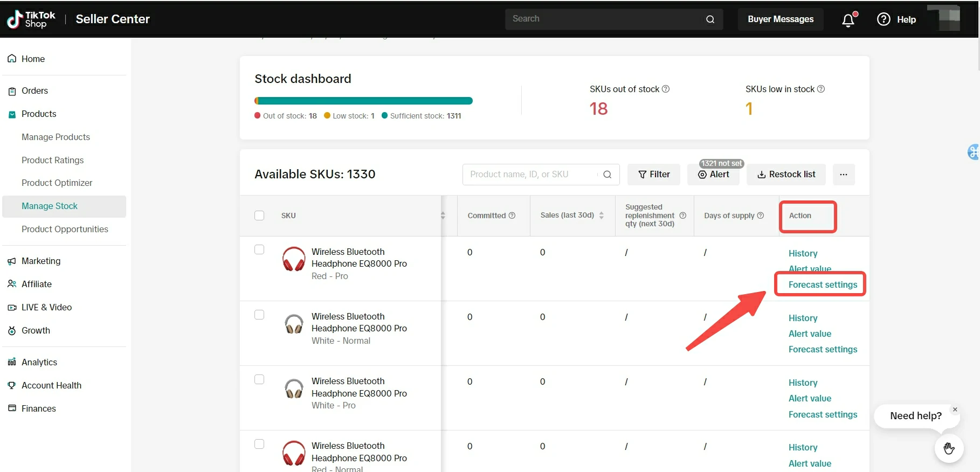Close the Need help popup
This screenshot has width=980, height=472.
[x=955, y=409]
